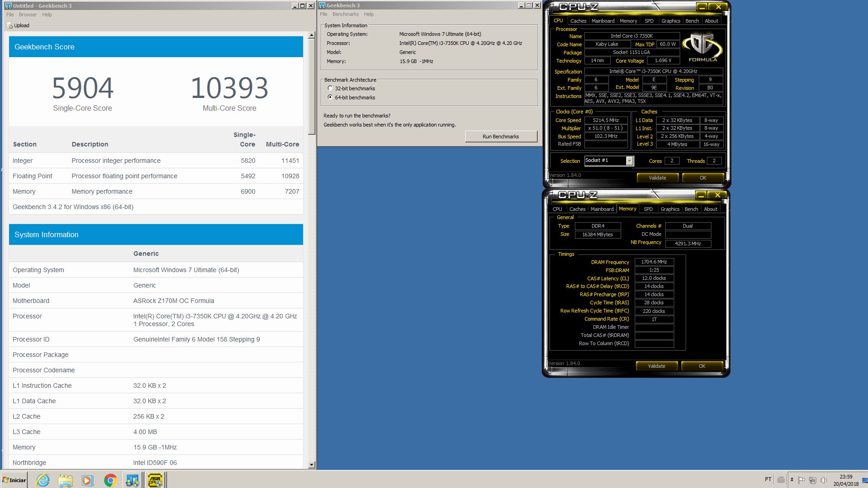Switch to About tab in lower CPU-Z
The image size is (868, 488).
coord(711,209)
